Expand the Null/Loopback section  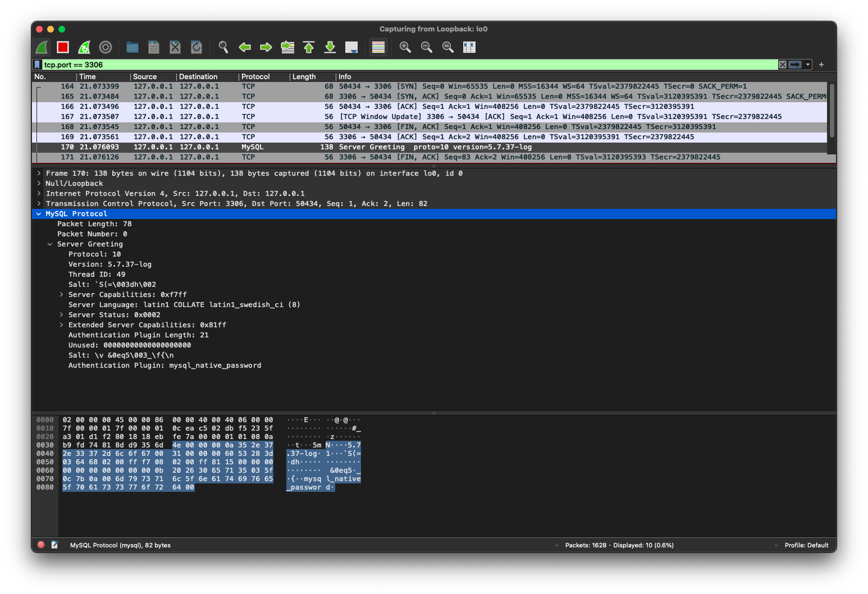pyautogui.click(x=39, y=184)
